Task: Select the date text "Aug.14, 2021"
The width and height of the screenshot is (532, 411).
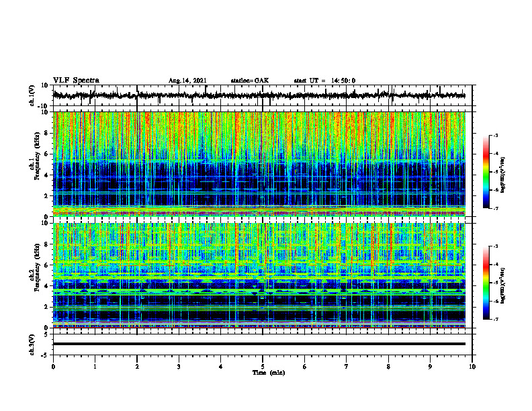Action: tap(187, 81)
